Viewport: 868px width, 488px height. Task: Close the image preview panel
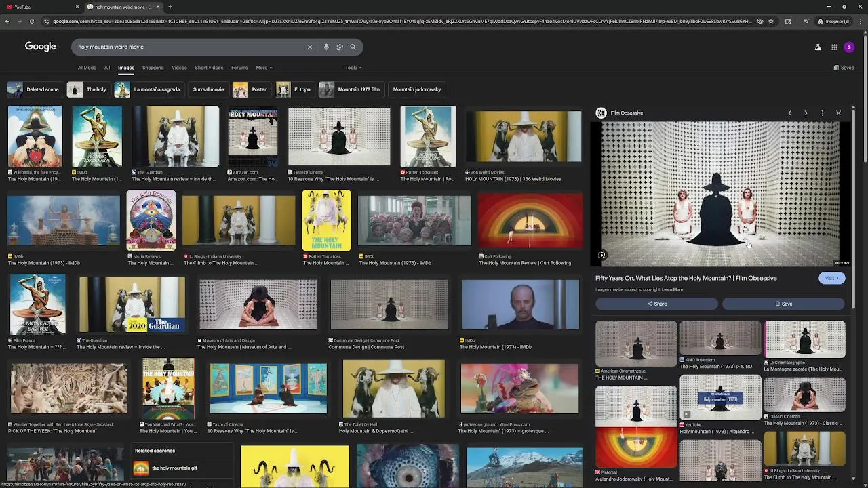tap(838, 113)
